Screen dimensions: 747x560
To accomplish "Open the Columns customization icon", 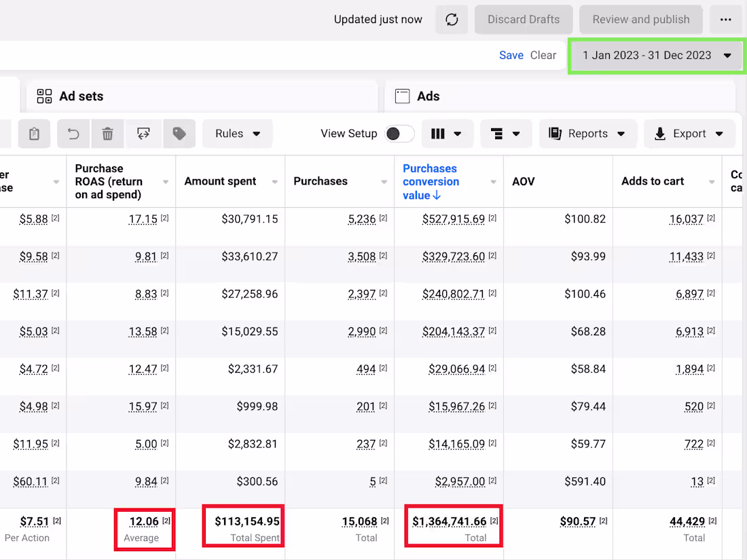I will [x=446, y=133].
